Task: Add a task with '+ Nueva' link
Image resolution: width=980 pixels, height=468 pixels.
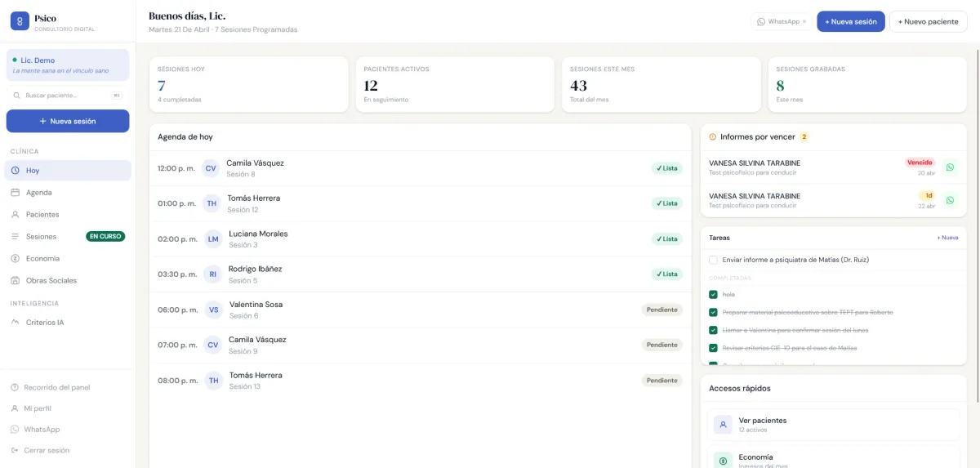Action: 947,238
